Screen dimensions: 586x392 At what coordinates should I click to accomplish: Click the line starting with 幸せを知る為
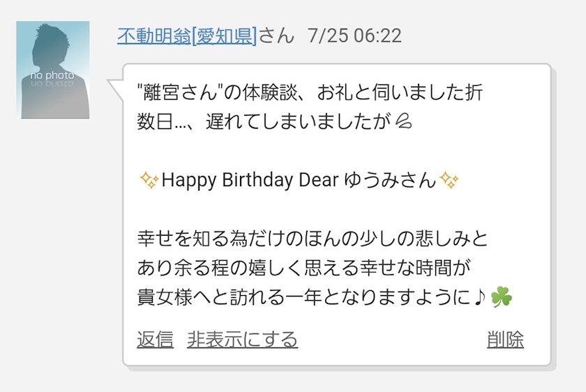click(313, 239)
